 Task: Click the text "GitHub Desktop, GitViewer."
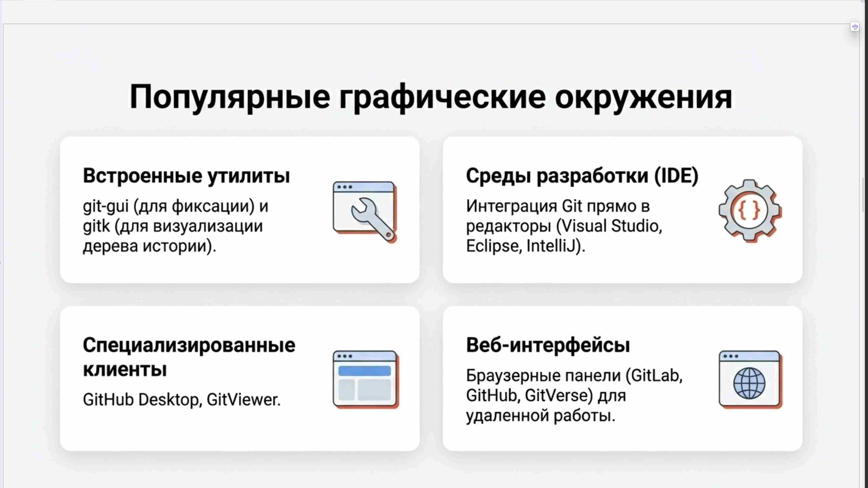pos(182,399)
